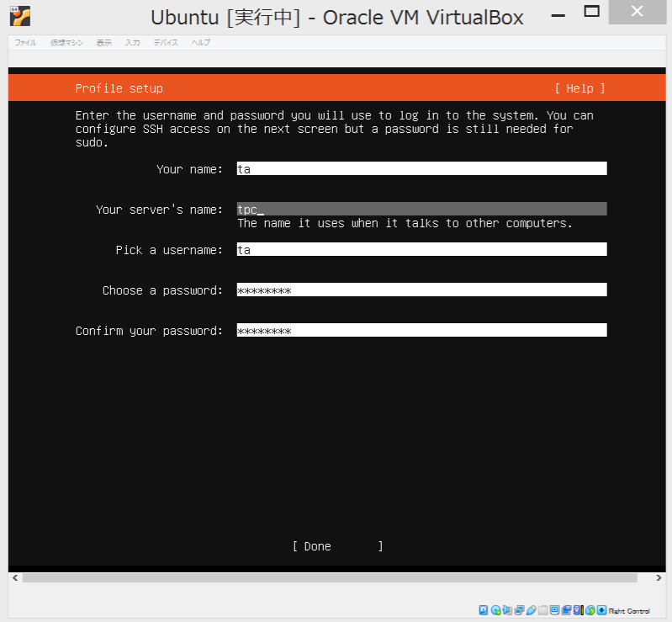The height and width of the screenshot is (622, 672).
Task: Click the audio speaker status icon
Action: (x=507, y=610)
